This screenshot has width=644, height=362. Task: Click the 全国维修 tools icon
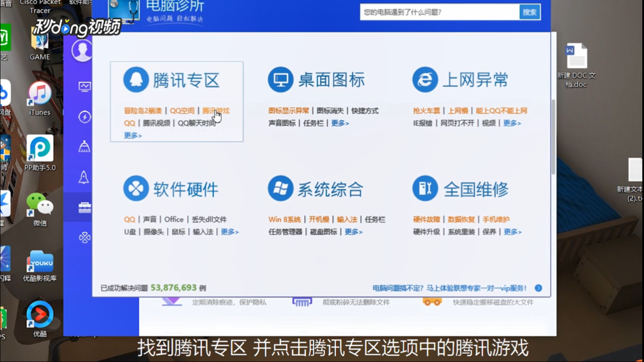click(425, 188)
